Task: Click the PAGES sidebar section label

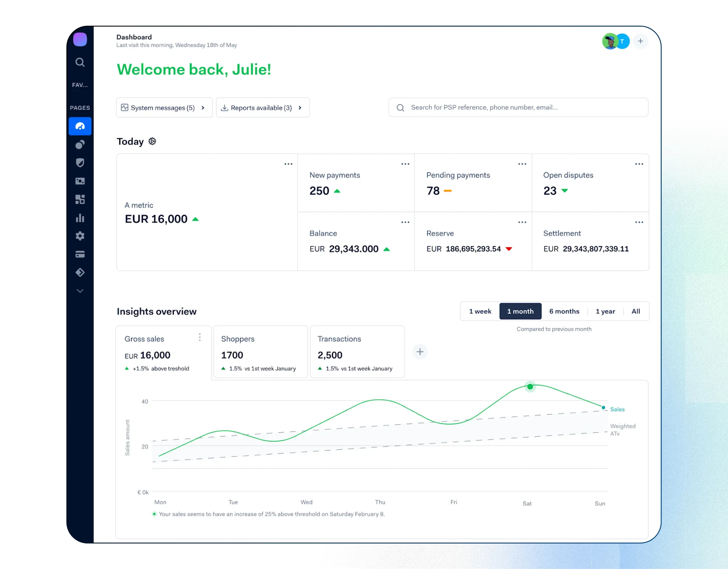Action: (x=80, y=108)
